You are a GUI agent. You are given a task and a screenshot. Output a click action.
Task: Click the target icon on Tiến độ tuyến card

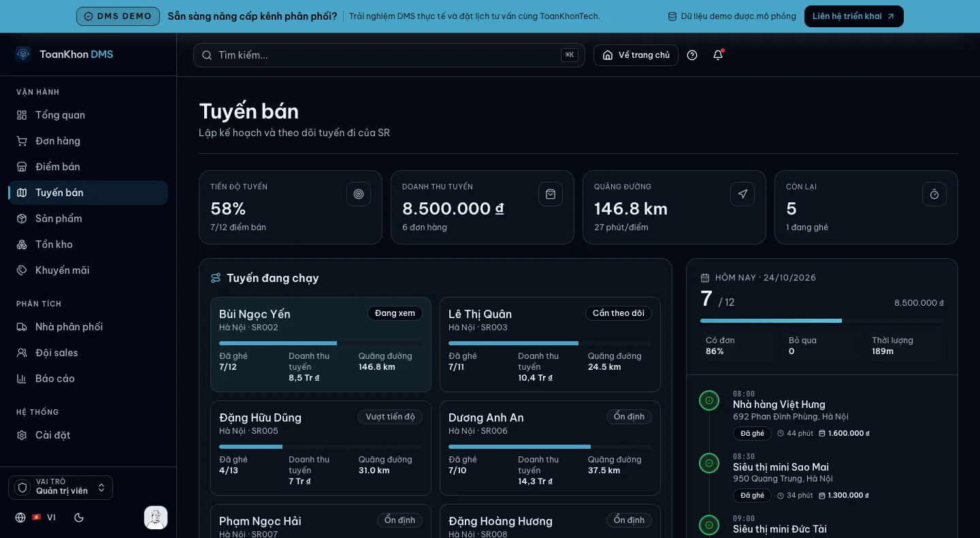pos(359,194)
